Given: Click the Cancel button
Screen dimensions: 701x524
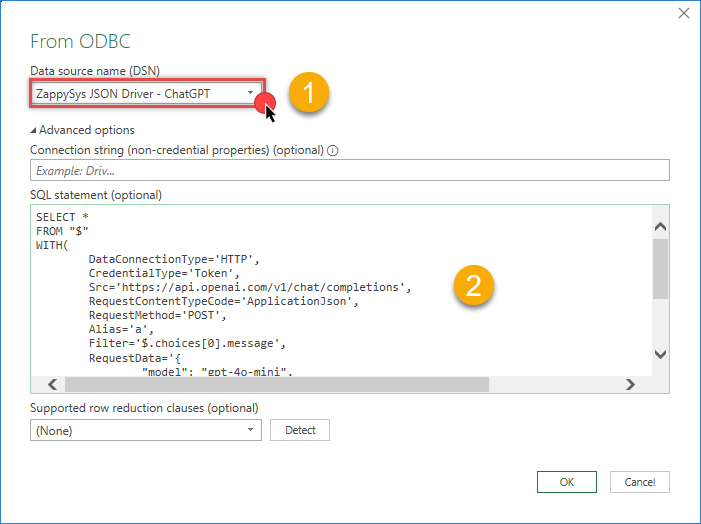Looking at the screenshot, I should [640, 482].
